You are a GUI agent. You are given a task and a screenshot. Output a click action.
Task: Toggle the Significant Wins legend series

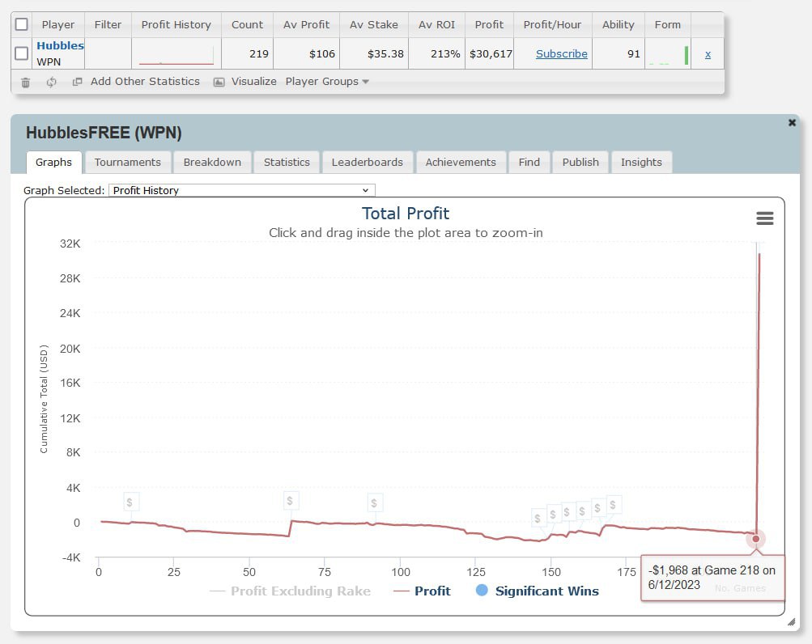[x=538, y=591]
